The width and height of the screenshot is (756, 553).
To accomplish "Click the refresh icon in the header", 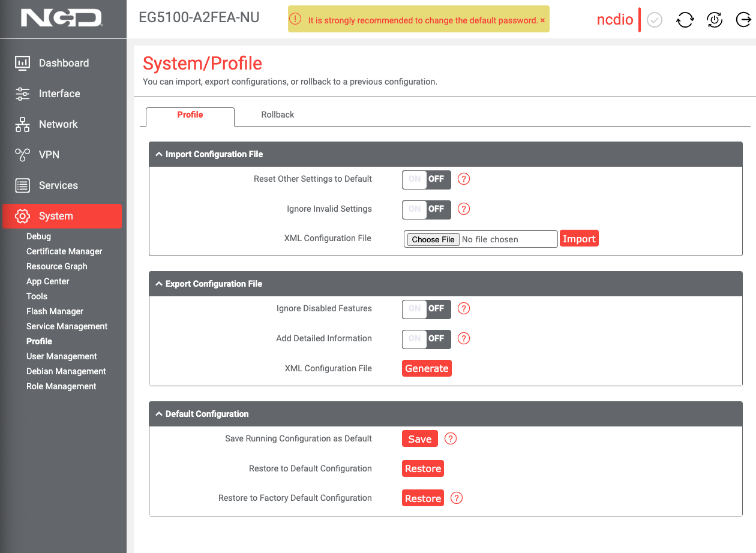I will coord(685,20).
